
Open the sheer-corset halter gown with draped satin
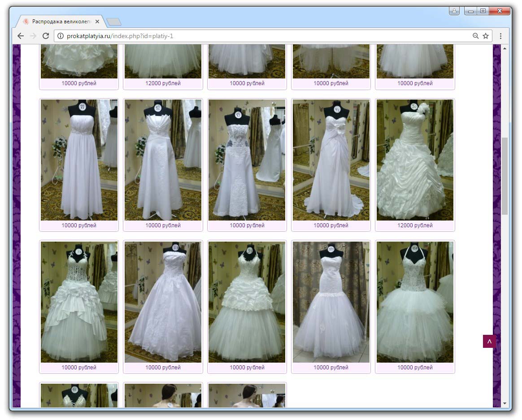click(x=79, y=302)
